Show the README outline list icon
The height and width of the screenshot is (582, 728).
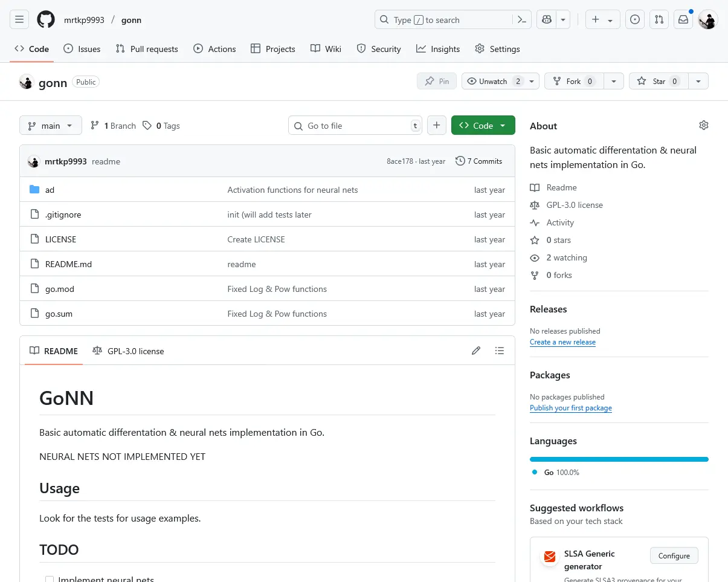tap(499, 351)
